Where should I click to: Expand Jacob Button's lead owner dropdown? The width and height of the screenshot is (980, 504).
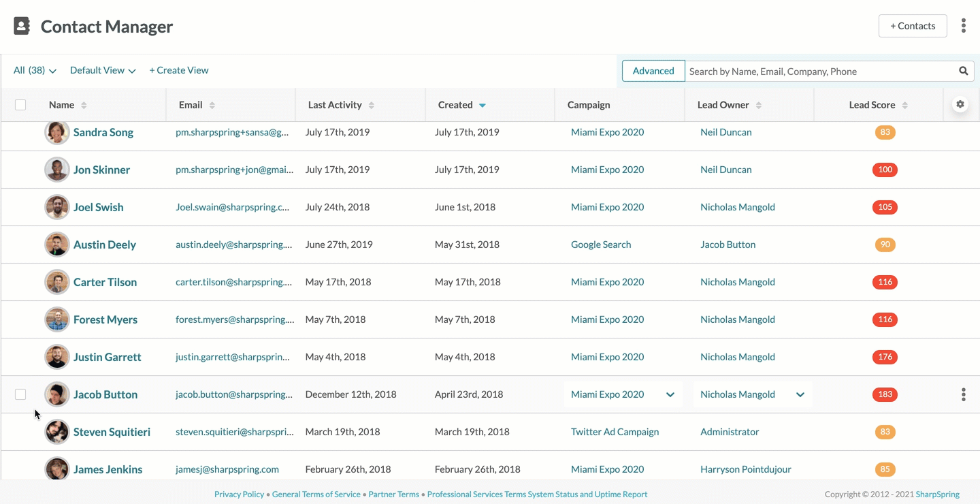click(800, 394)
